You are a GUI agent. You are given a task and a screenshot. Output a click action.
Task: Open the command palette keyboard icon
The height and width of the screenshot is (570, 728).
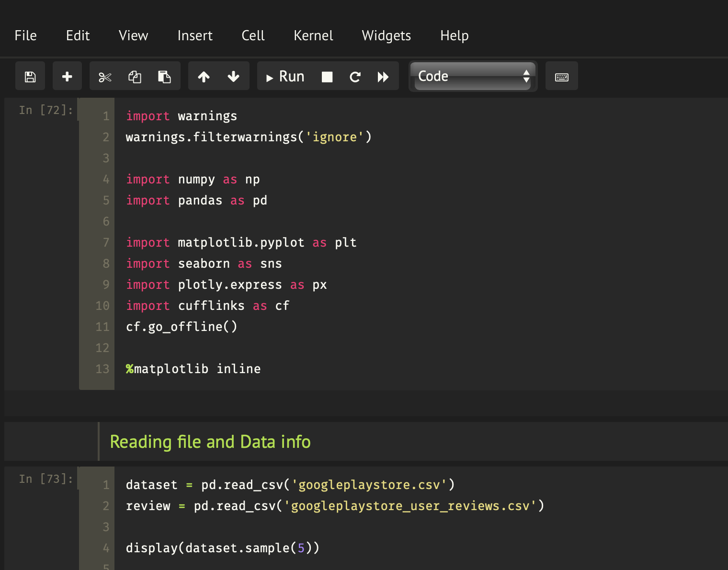coord(561,77)
